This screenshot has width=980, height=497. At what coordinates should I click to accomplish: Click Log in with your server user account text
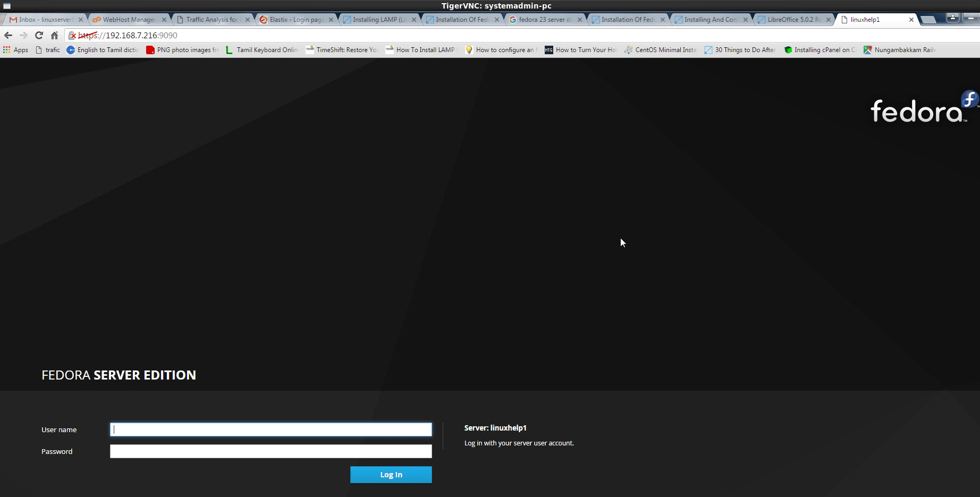(519, 443)
